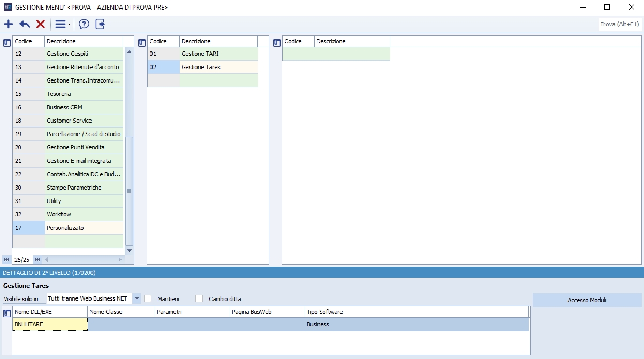Screen dimensions: 644x359
Task: Click the second-level grid selector icon
Action: 142,42
